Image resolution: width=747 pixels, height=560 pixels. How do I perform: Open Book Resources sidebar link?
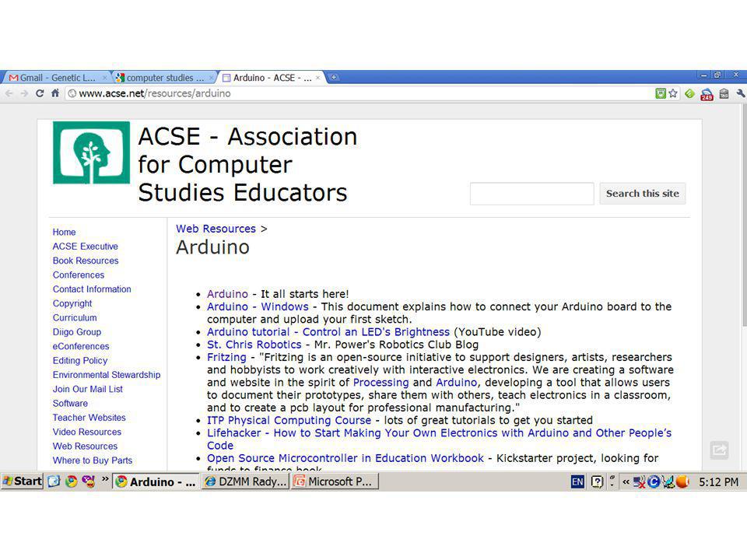(86, 261)
